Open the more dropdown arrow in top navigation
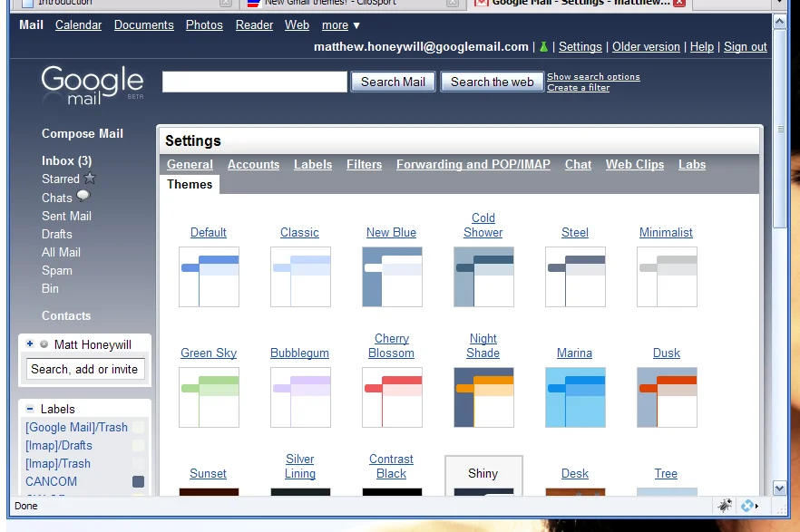This screenshot has width=800, height=532. click(x=356, y=25)
